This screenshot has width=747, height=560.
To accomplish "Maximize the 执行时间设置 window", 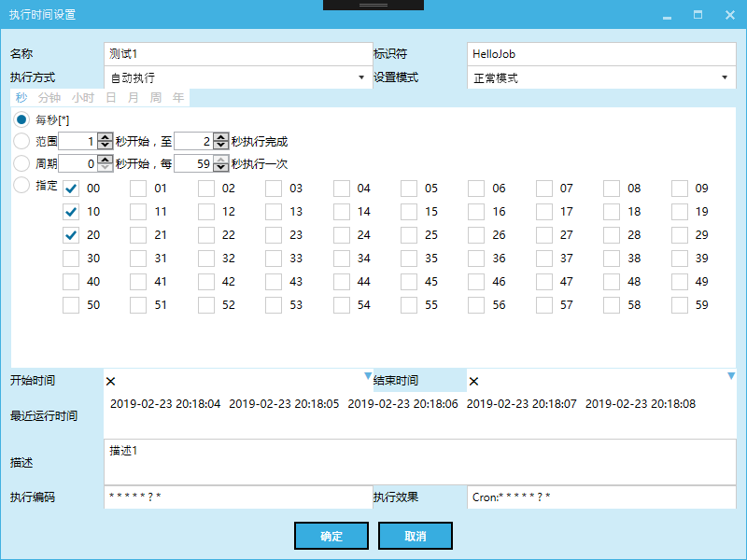I will click(698, 15).
